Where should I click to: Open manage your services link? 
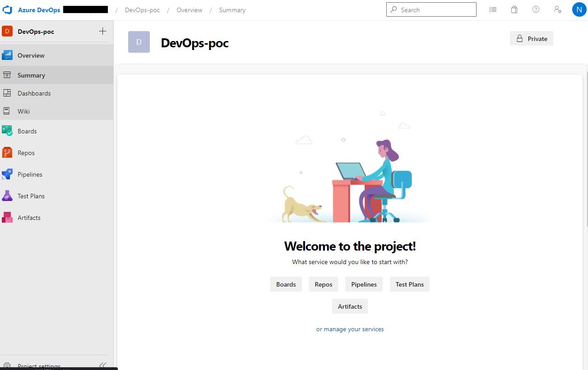pos(350,329)
